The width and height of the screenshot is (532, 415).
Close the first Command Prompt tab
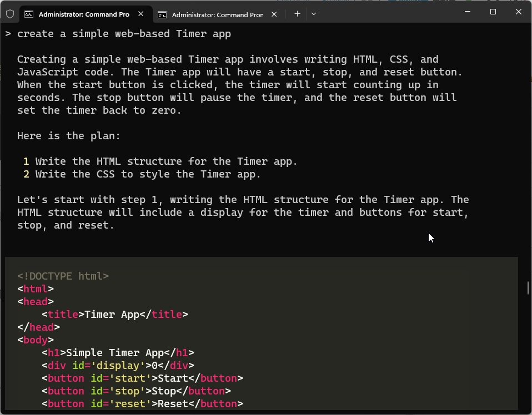(x=141, y=14)
